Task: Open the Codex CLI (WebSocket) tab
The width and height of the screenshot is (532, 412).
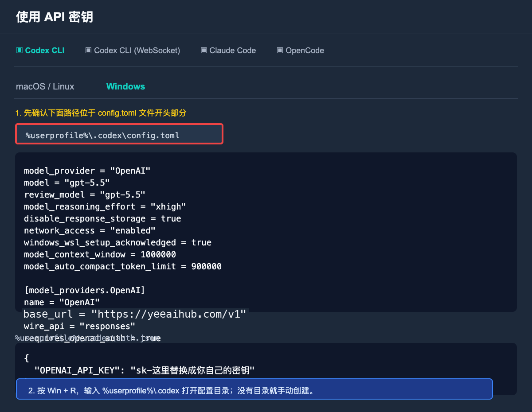Action: pyautogui.click(x=133, y=51)
